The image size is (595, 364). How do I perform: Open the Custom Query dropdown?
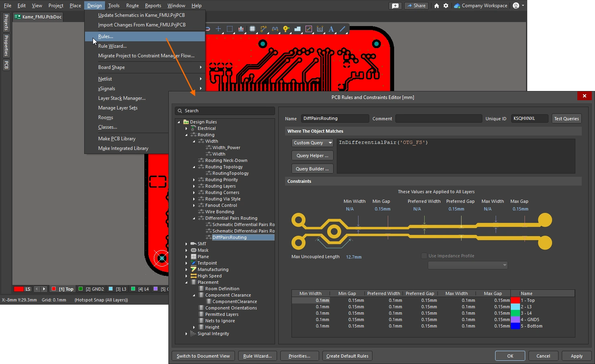tap(312, 143)
